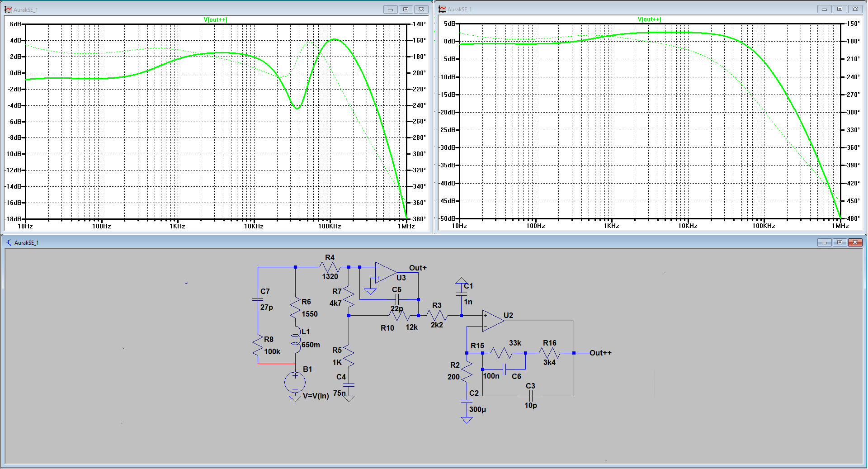Select resistor R15 symbol
The height and width of the screenshot is (469, 868).
coord(501,353)
